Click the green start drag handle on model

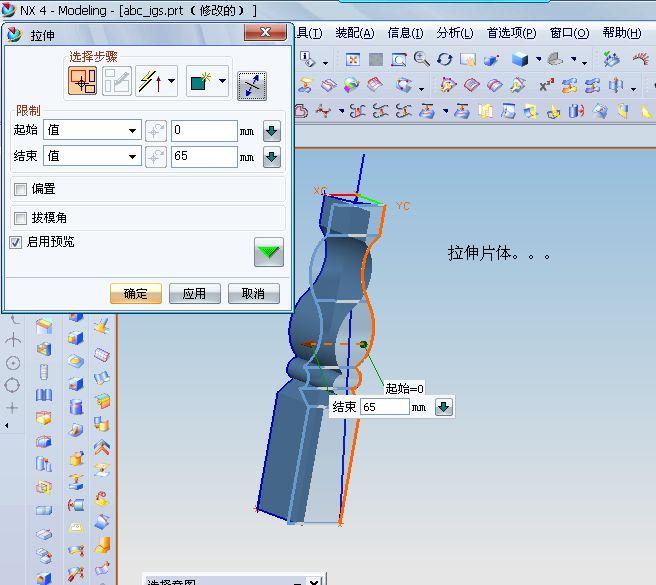point(363,345)
